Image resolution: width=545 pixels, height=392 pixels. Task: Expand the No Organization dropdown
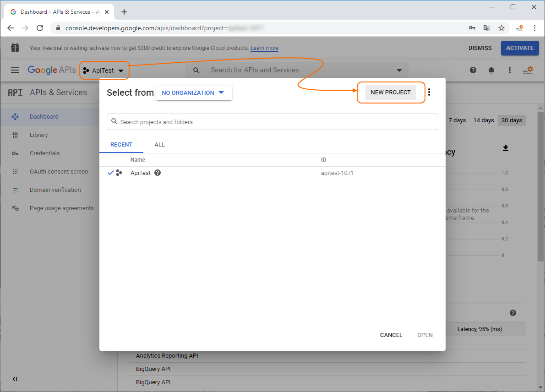[x=194, y=93]
